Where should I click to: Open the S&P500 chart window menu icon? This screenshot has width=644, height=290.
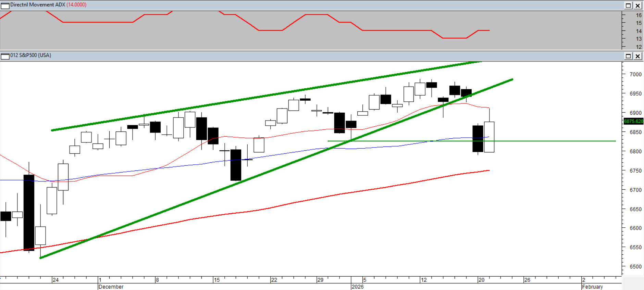click(x=5, y=56)
